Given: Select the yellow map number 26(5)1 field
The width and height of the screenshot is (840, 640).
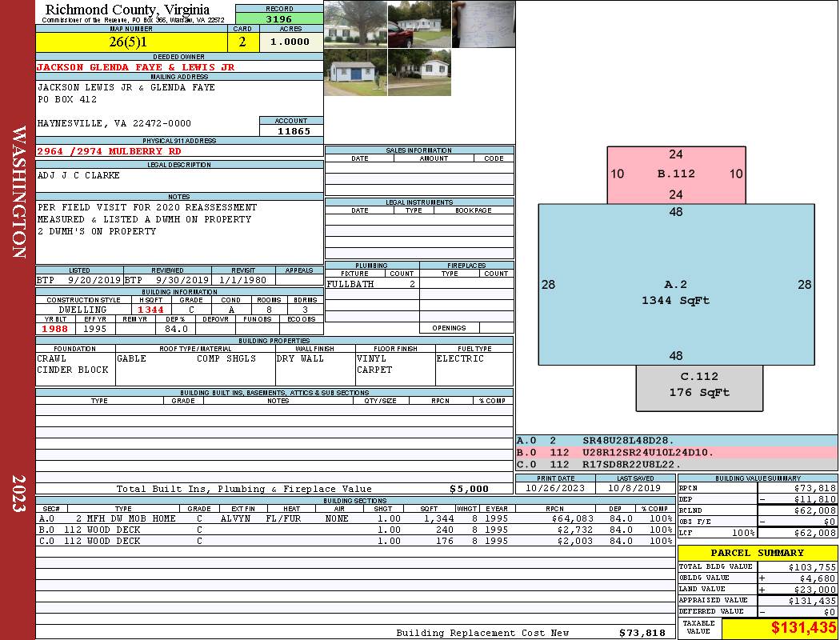Looking at the screenshot, I should pos(132,42).
